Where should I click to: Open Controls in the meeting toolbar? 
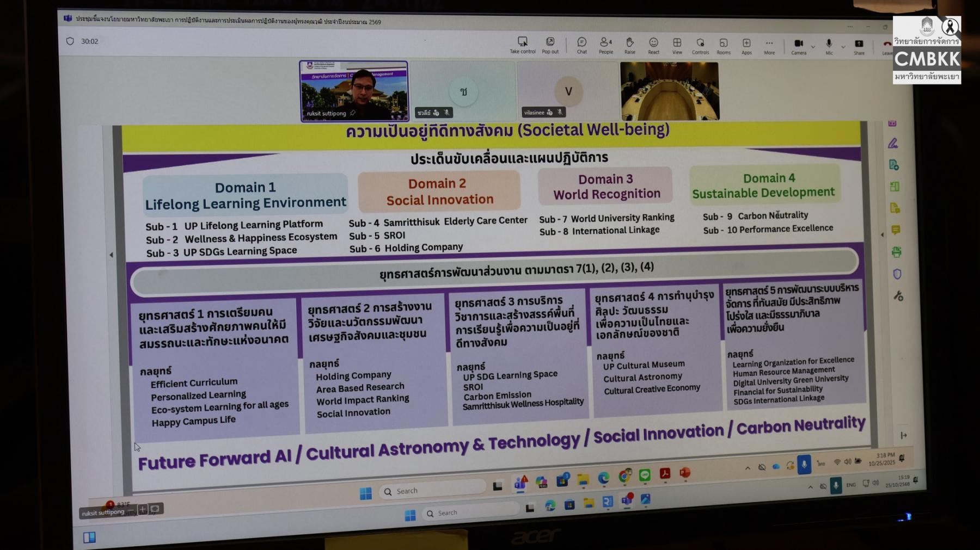click(x=700, y=45)
